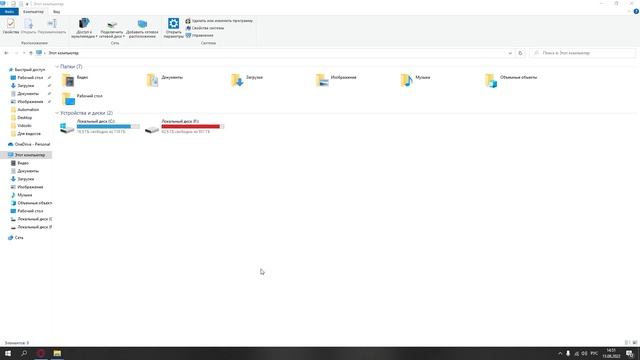Click the Доступ к мультимедиа ribbon icon
This screenshot has height=360, width=640.
[x=84, y=28]
